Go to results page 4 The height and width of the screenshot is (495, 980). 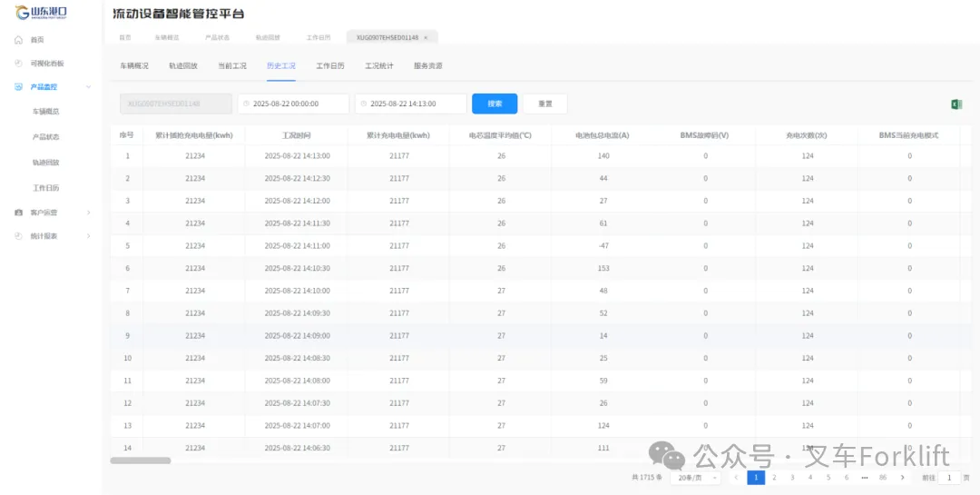(810, 478)
